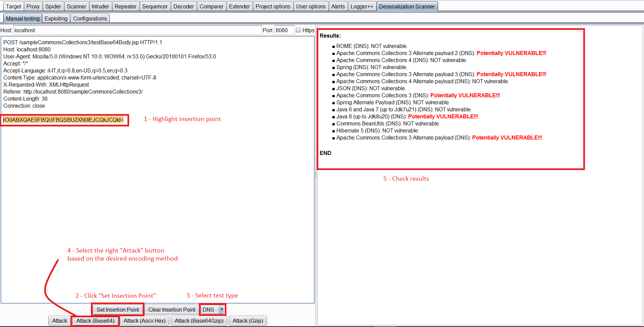Launch the Attack (Base64) scan
This screenshot has height=327, width=644.
[x=95, y=321]
